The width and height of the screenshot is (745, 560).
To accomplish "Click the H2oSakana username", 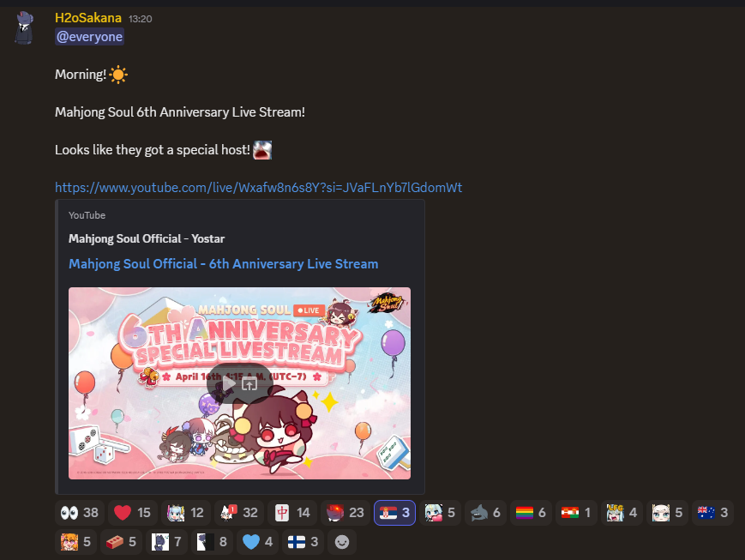I will click(x=88, y=18).
